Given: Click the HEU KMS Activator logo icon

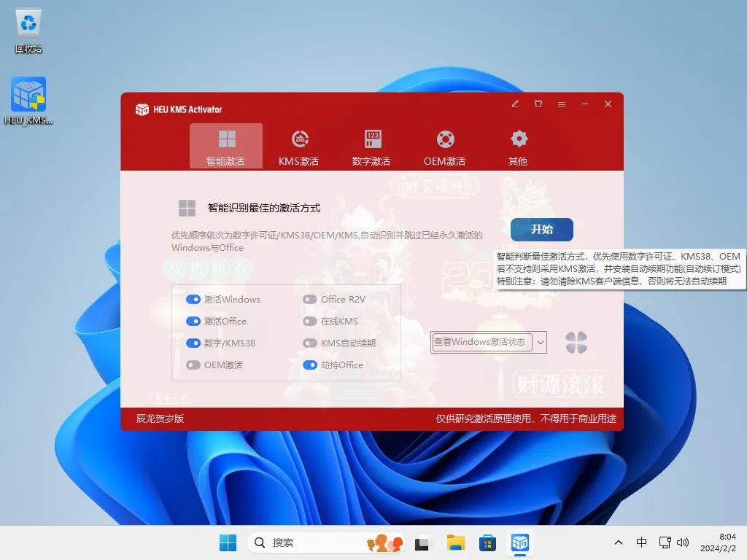Looking at the screenshot, I should (142, 109).
